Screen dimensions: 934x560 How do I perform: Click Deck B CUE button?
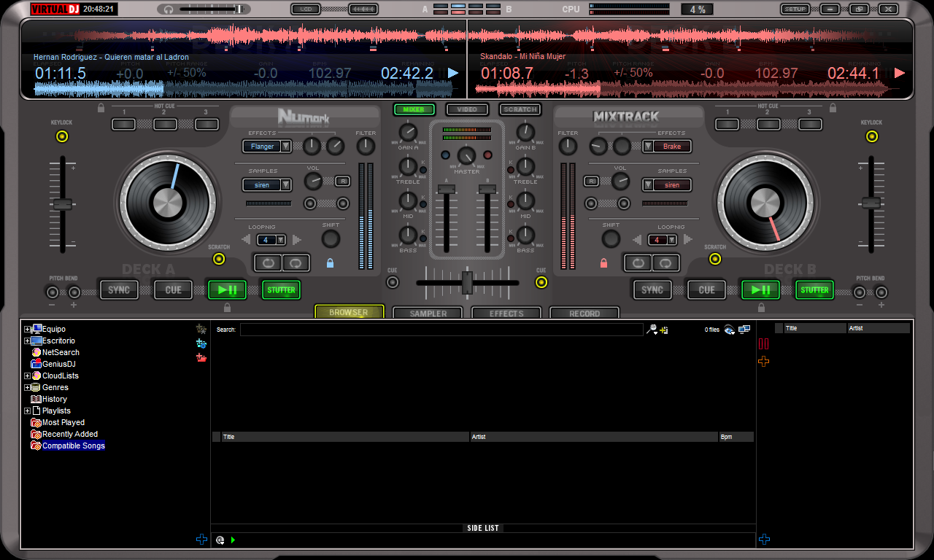click(x=706, y=289)
